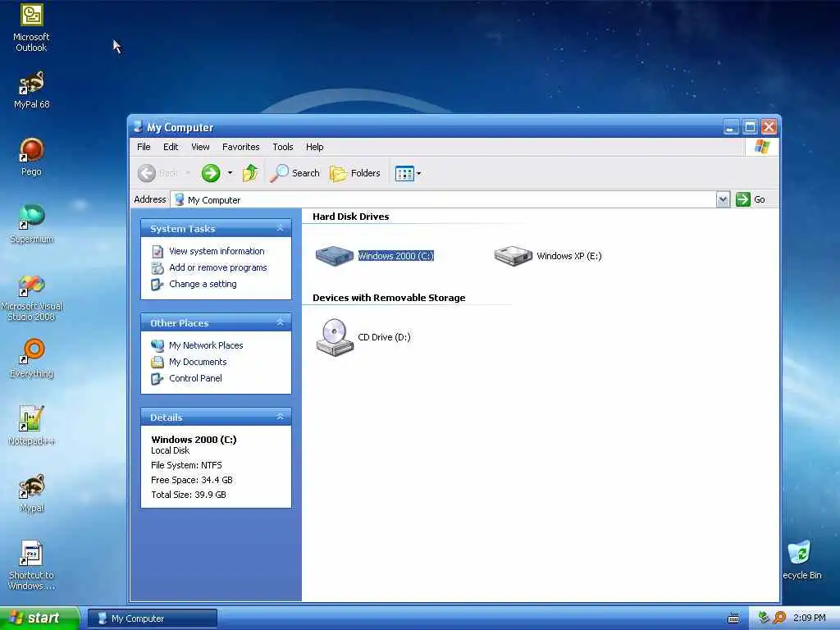Screen dimensions: 840x630
Task: Open the View menu
Action: tap(200, 147)
